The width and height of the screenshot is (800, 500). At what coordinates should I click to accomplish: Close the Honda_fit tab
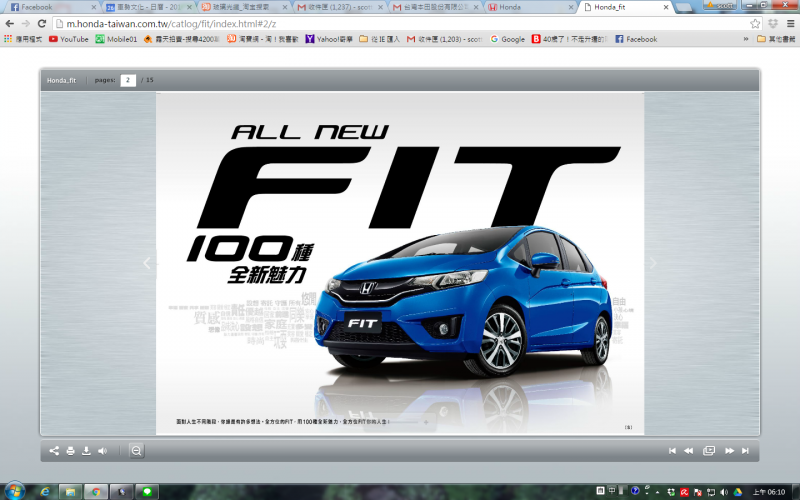point(666,7)
